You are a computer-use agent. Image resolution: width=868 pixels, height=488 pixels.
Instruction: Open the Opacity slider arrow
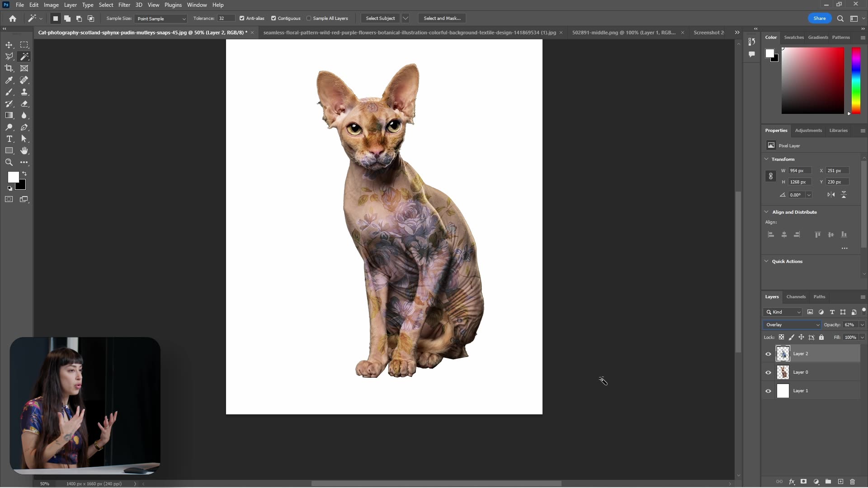click(862, 325)
